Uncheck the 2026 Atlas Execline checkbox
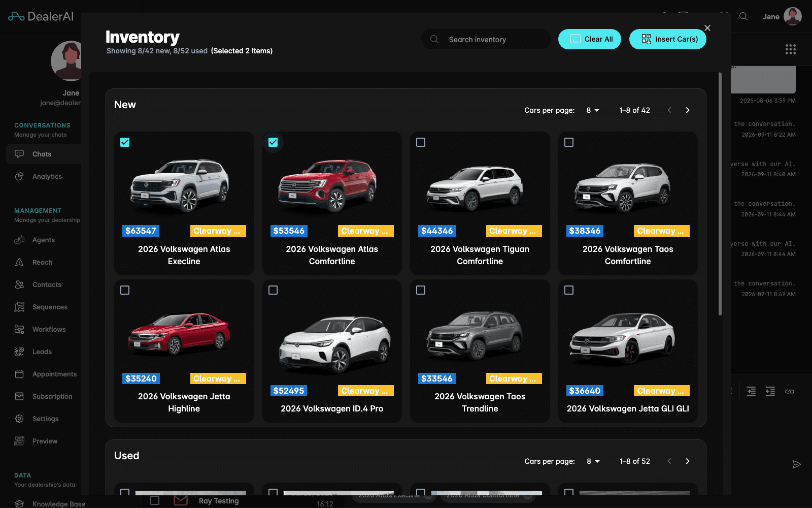The height and width of the screenshot is (508, 812). coord(125,142)
